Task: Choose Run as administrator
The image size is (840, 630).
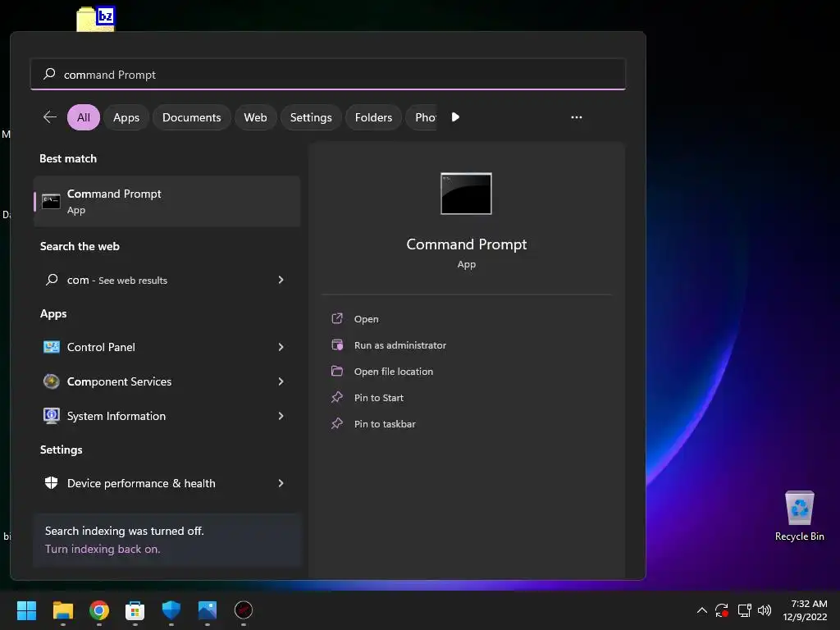Action: [x=400, y=345]
